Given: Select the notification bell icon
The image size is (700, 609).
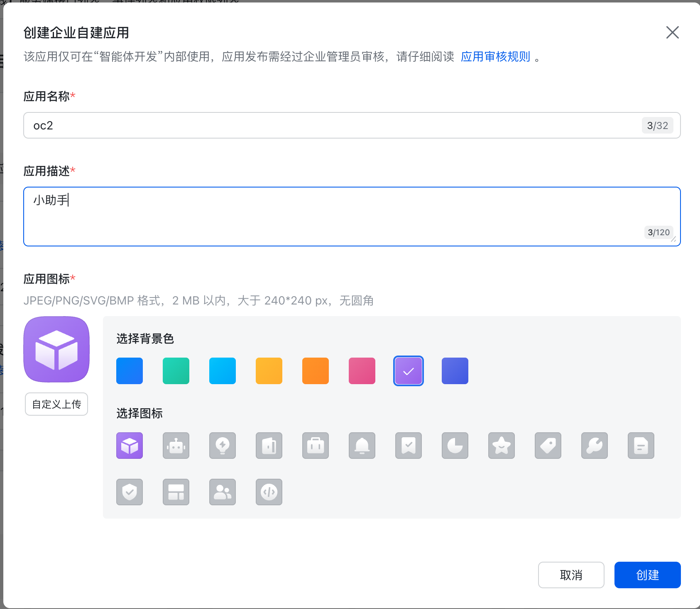Looking at the screenshot, I should [362, 446].
